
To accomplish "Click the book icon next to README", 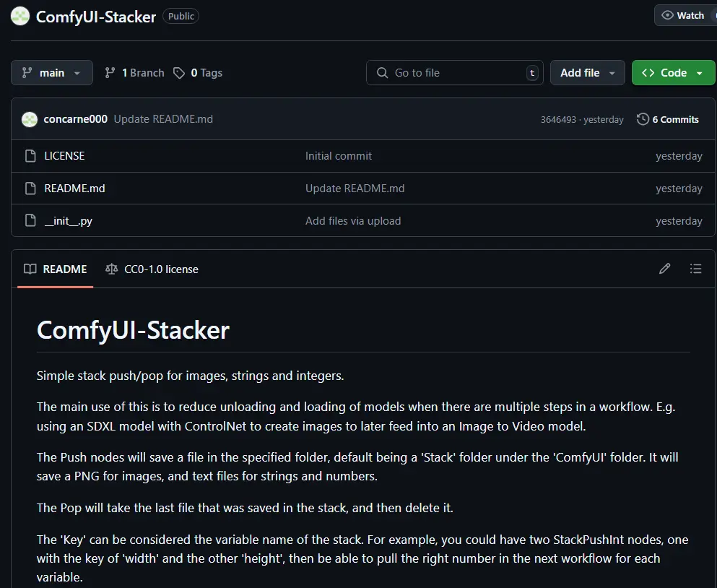I will coord(30,268).
